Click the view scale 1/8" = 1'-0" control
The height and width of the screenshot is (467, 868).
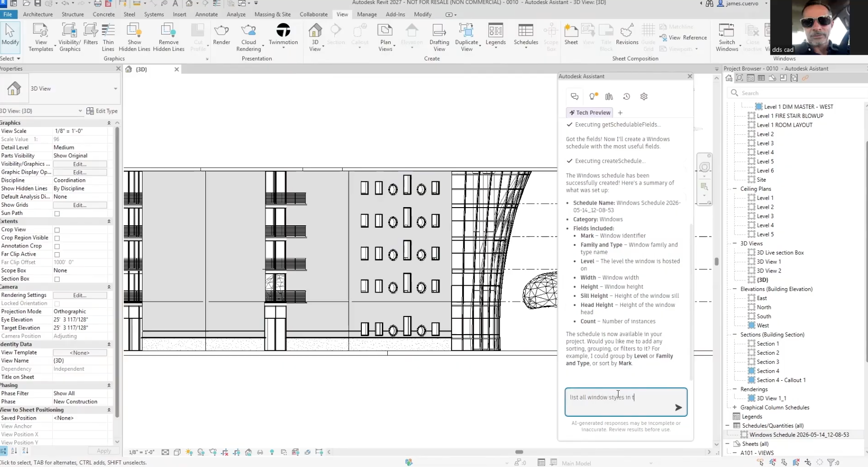click(x=142, y=452)
